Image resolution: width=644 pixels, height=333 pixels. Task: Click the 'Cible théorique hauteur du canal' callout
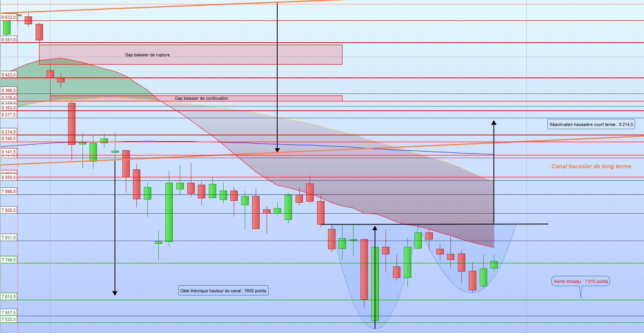(x=223, y=291)
